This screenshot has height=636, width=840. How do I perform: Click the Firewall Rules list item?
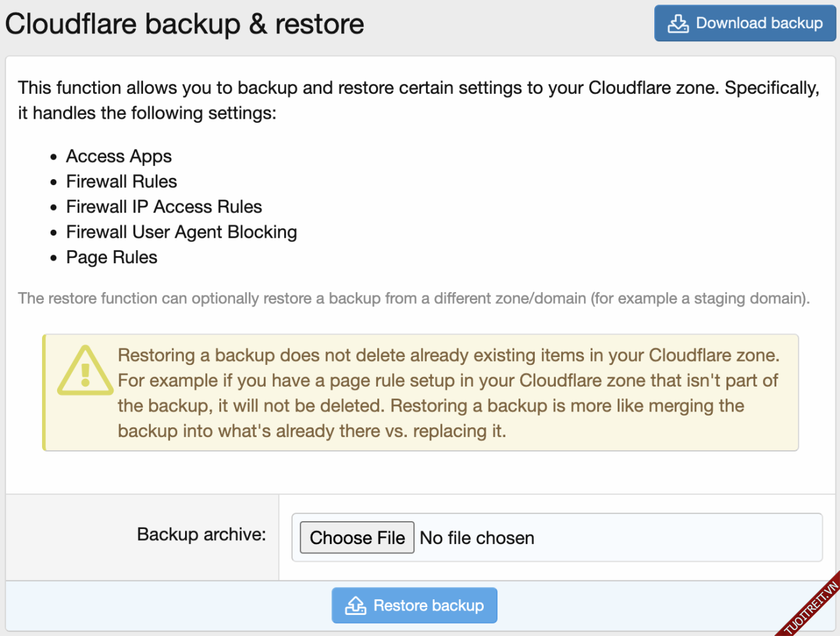pos(121,182)
